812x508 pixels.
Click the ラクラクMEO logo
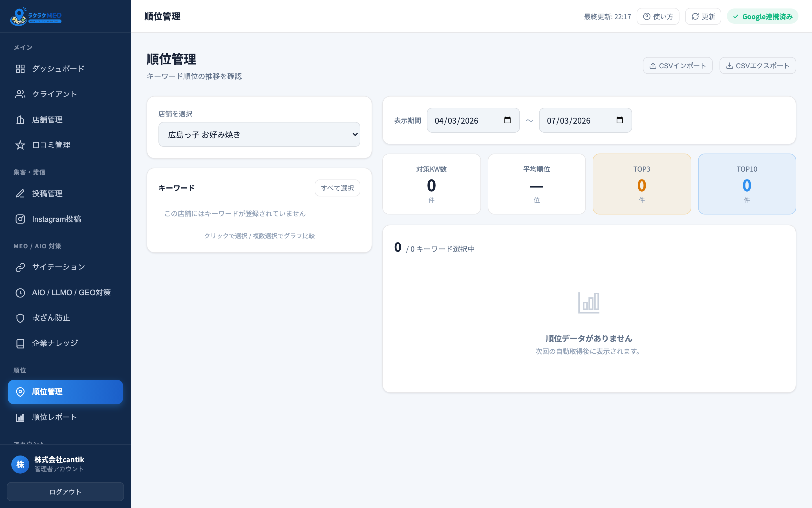pyautogui.click(x=36, y=16)
